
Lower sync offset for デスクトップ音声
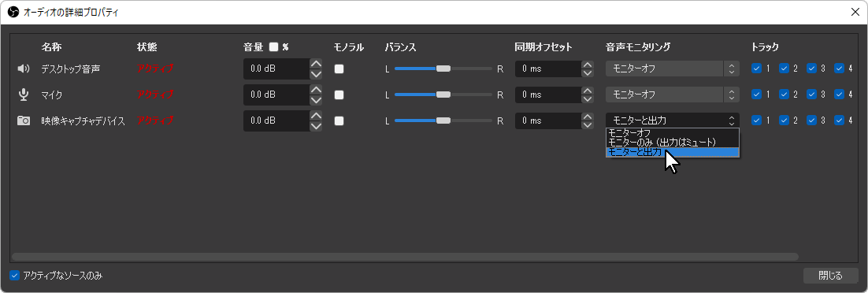click(x=588, y=73)
